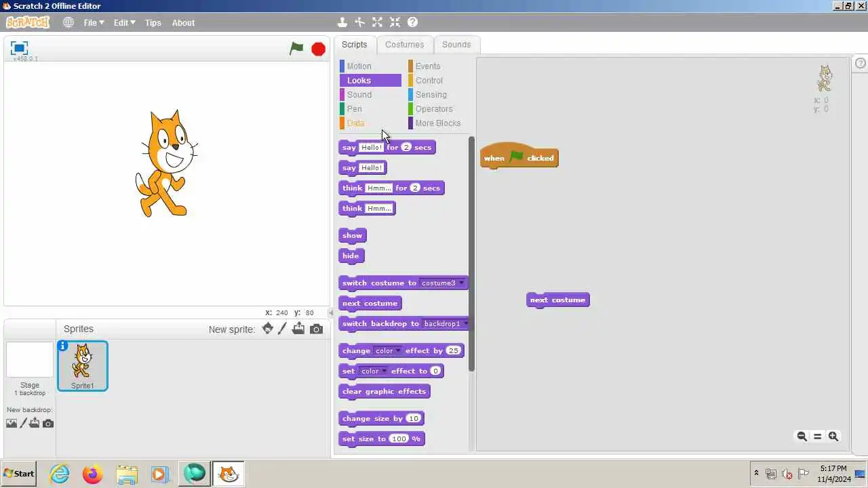Take new backdrop from camera
This screenshot has height=488, width=868.
click(47, 423)
